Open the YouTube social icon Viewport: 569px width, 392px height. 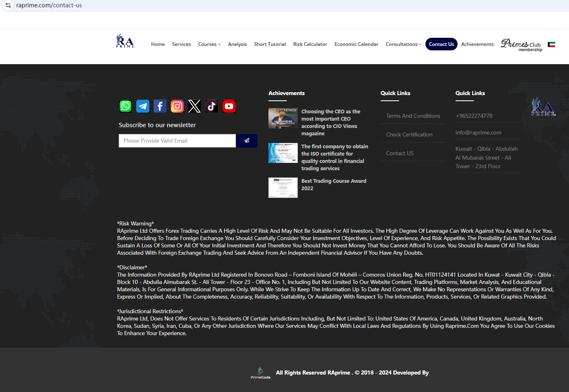(x=229, y=106)
